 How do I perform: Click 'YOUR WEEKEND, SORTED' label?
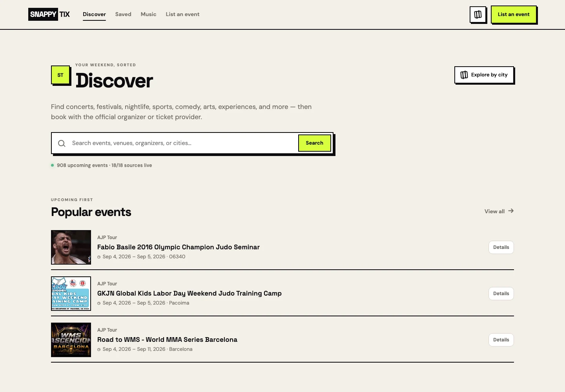coord(106,65)
